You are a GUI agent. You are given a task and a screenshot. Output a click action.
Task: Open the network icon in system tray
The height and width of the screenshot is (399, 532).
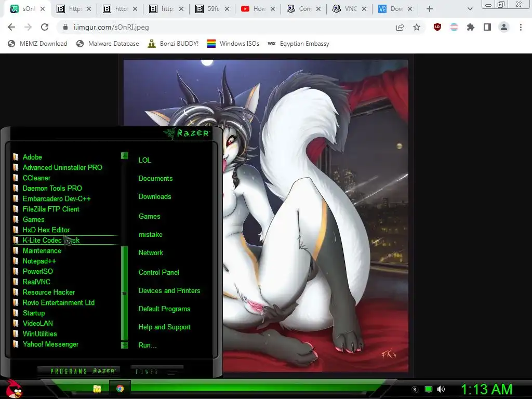(x=429, y=389)
